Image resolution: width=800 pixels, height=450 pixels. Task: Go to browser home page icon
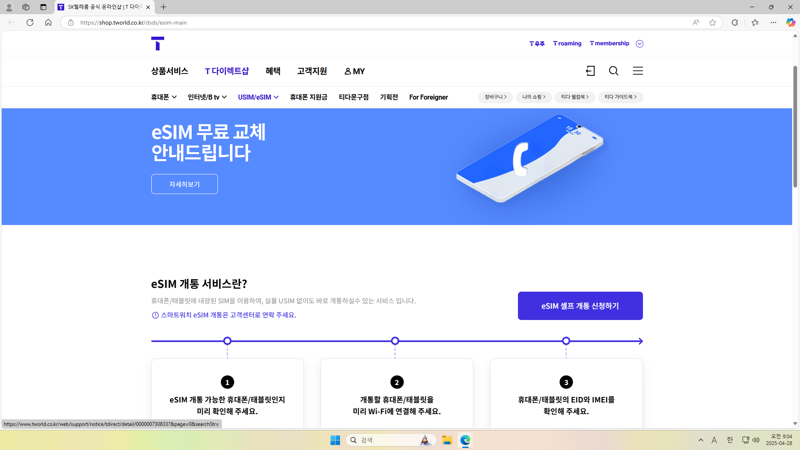(x=48, y=22)
